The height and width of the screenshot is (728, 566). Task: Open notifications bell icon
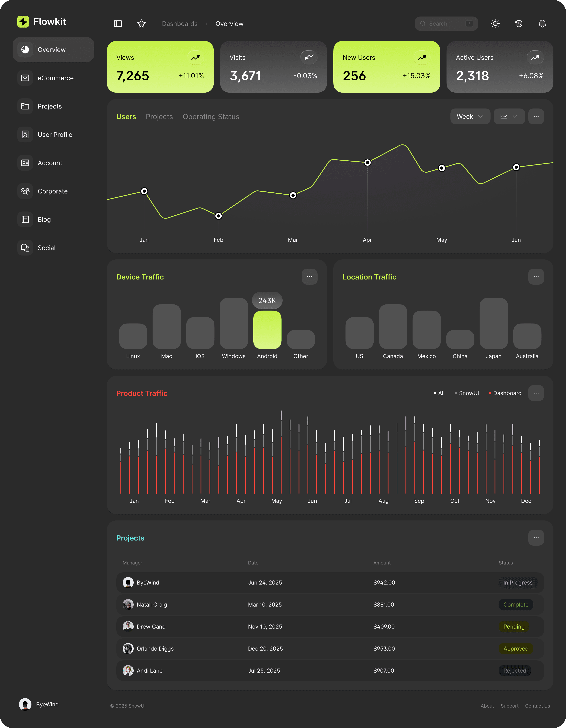(x=542, y=24)
